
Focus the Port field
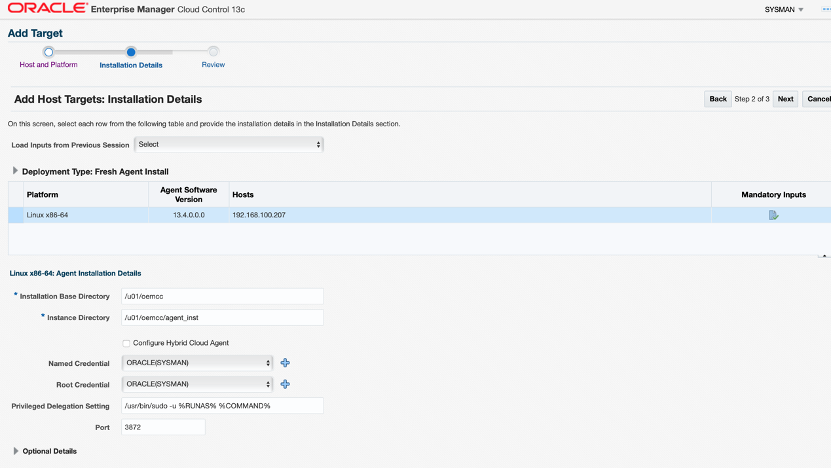[163, 427]
